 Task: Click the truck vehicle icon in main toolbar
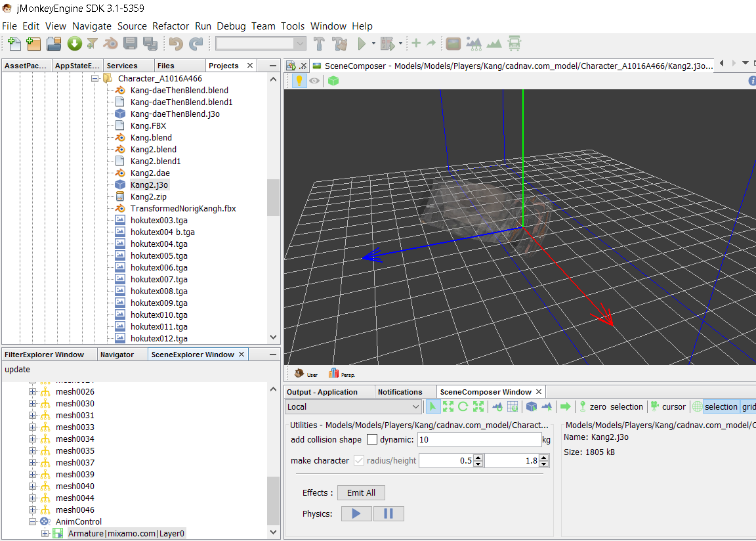(514, 44)
